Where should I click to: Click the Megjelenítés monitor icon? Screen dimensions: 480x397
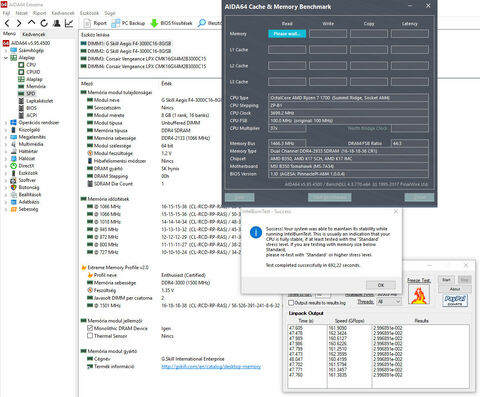[13, 137]
